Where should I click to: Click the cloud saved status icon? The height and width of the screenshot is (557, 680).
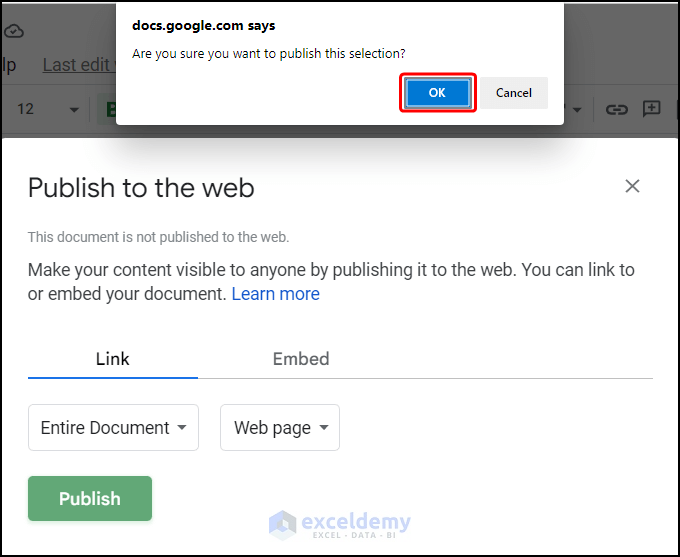click(14, 31)
